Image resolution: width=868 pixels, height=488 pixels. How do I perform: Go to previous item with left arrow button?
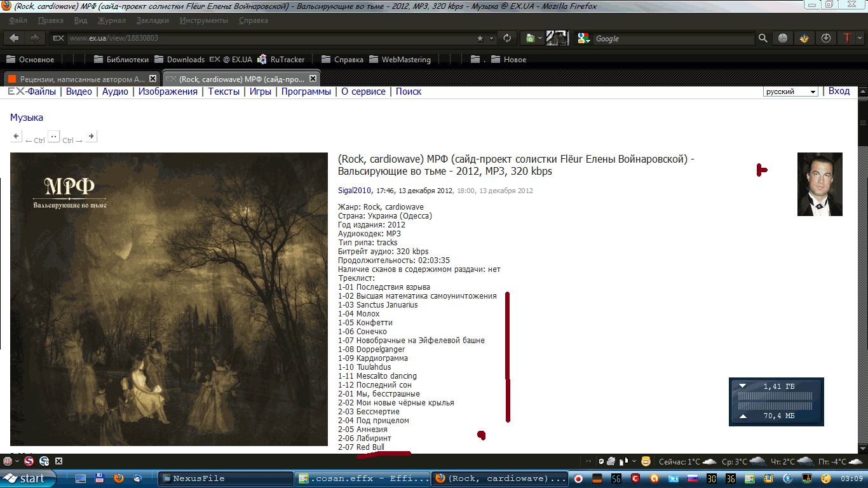16,136
